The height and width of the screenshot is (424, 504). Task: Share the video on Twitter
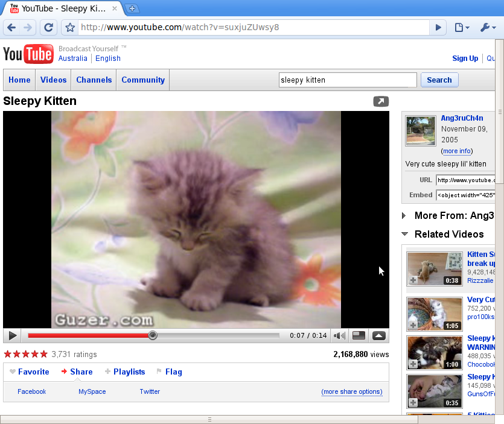tap(150, 391)
